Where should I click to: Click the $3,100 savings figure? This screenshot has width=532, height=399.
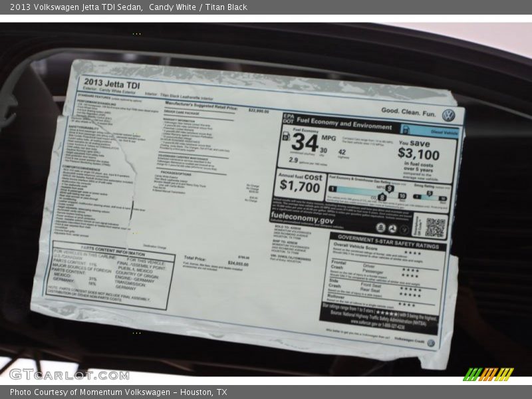[419, 153]
